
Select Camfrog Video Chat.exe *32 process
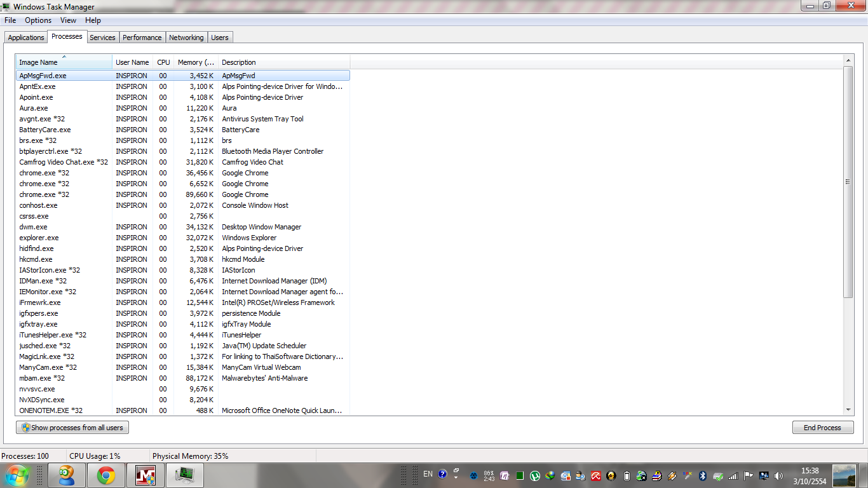(x=183, y=162)
